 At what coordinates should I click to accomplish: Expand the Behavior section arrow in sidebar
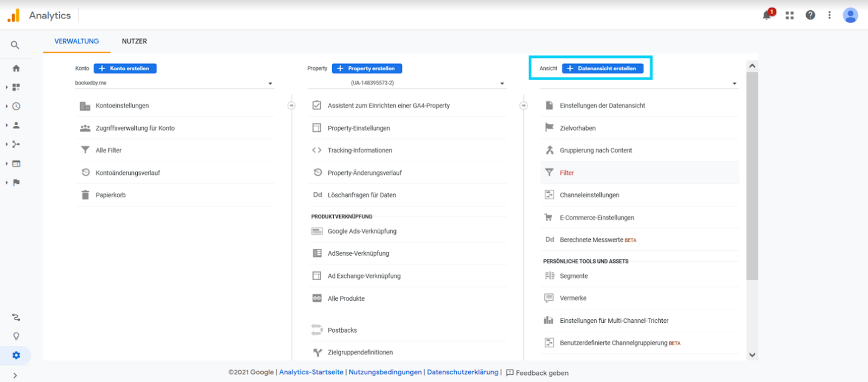[x=7, y=164]
